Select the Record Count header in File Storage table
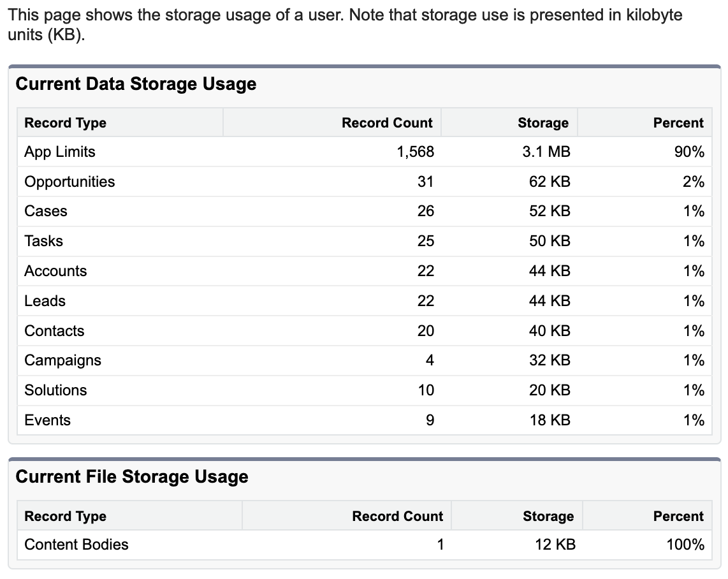728x579 pixels. (x=397, y=517)
